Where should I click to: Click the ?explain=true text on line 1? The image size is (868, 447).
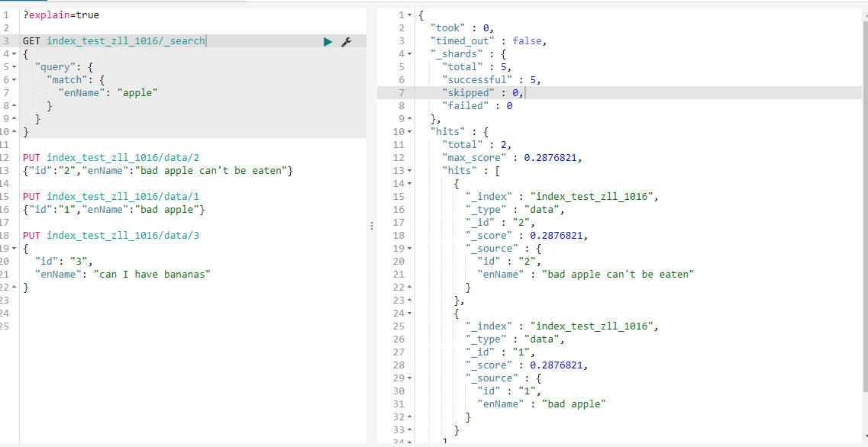[x=61, y=15]
